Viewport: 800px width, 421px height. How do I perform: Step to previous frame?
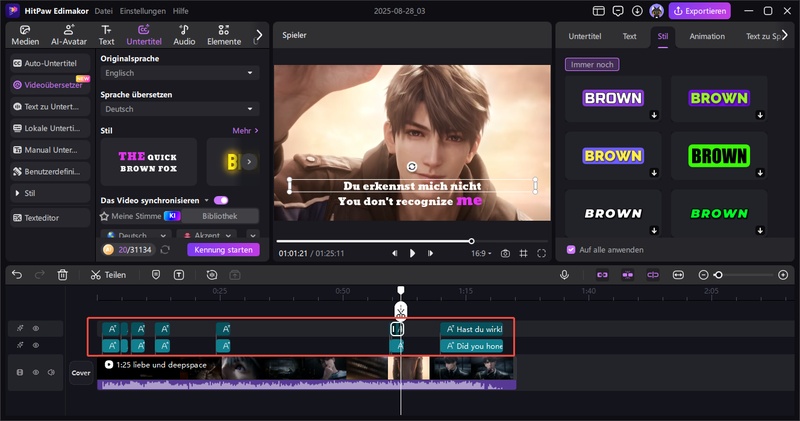(394, 253)
